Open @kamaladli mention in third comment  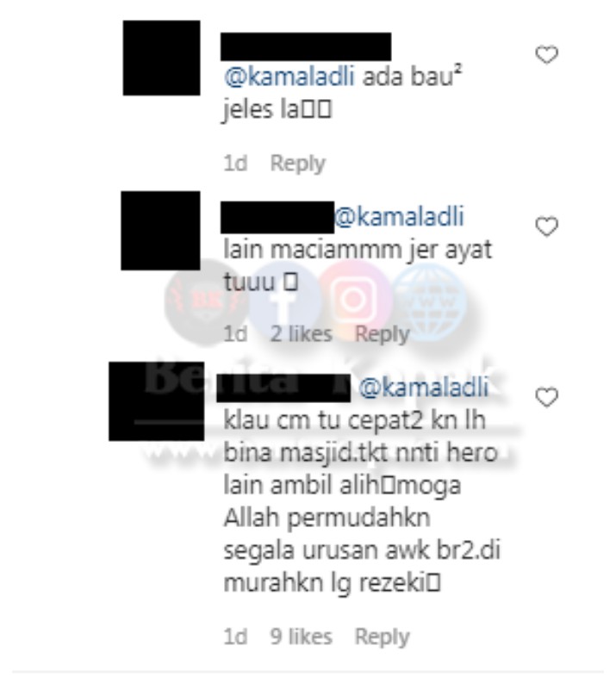tap(423, 388)
